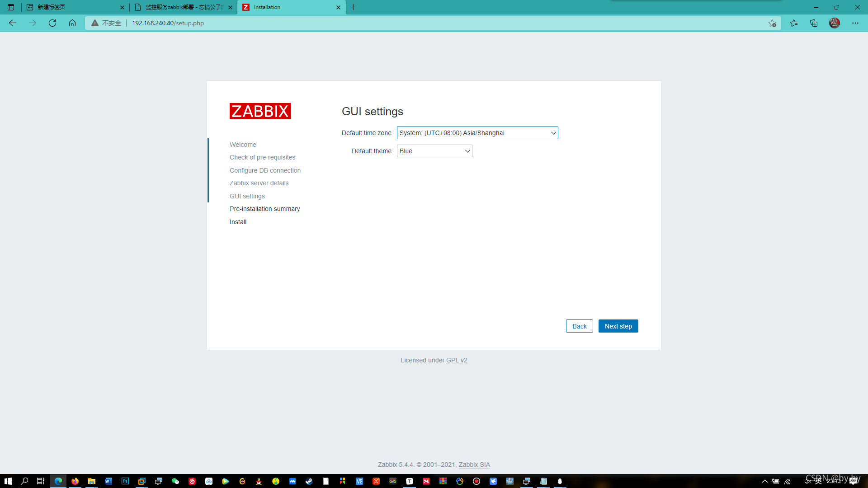Viewport: 868px width, 488px height.
Task: Open Steam from the taskbar
Action: click(309, 481)
